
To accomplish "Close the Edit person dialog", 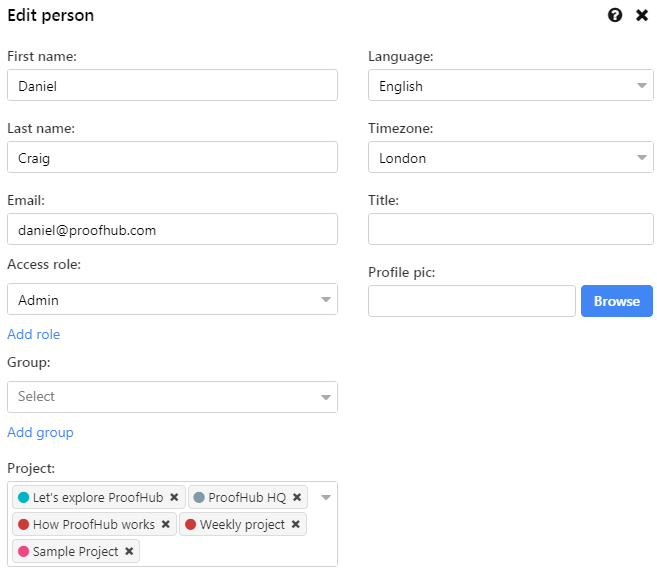I will point(642,16).
